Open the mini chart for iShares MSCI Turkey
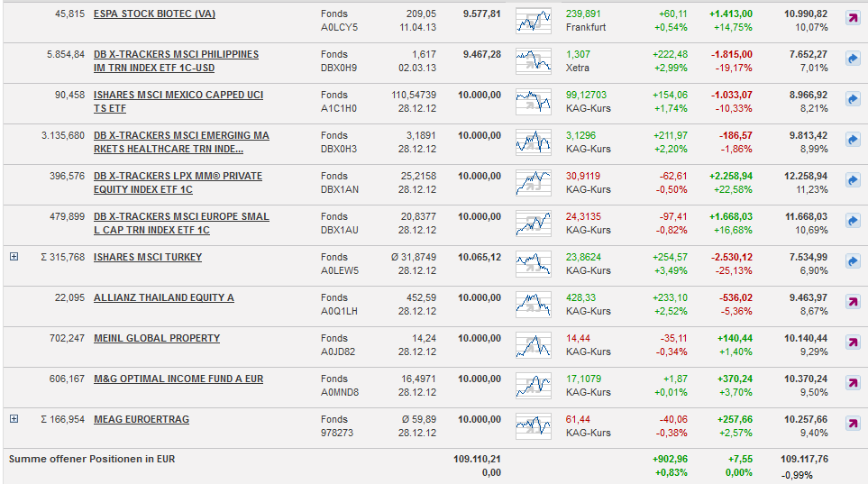The width and height of the screenshot is (868, 484). pyautogui.click(x=533, y=264)
